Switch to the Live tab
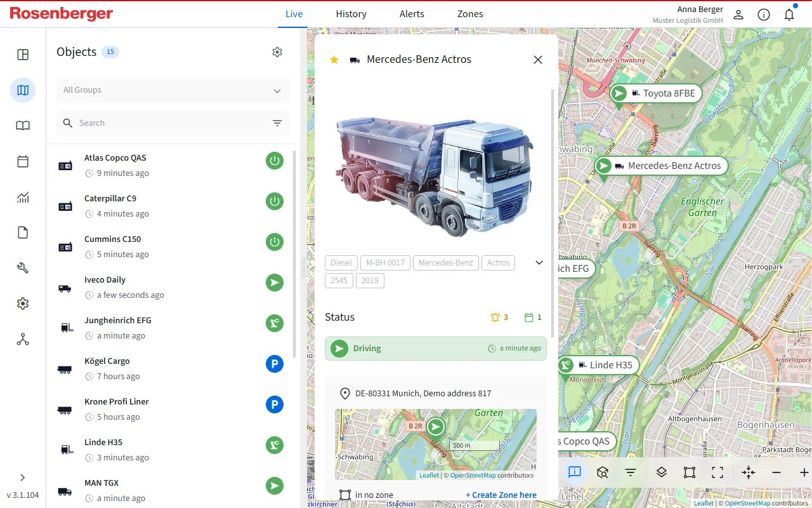 pyautogui.click(x=294, y=14)
